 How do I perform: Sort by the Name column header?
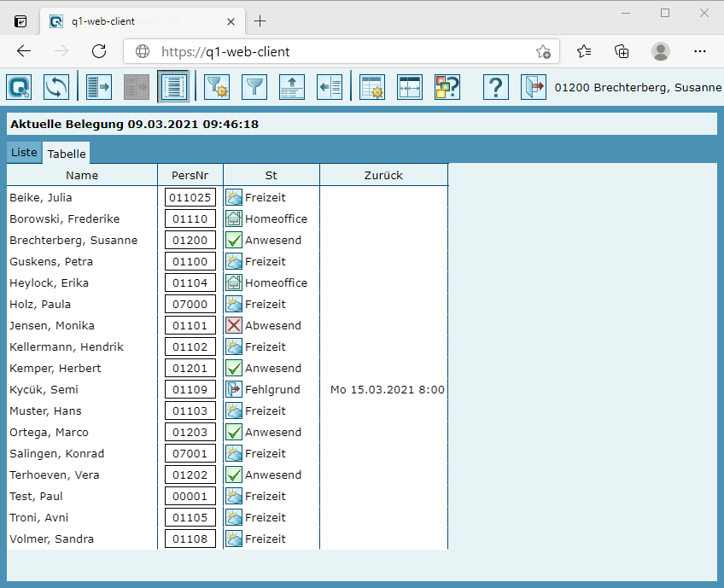[82, 175]
